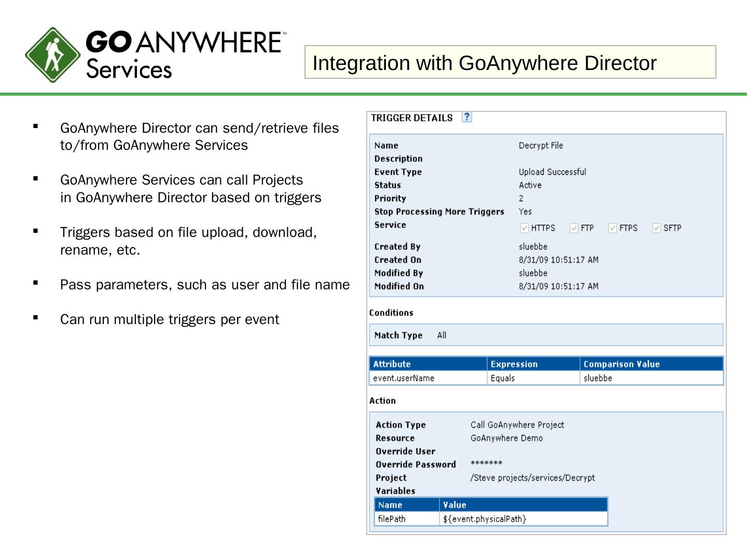Click the masked Override Password value
747x560 pixels.
coord(487,464)
